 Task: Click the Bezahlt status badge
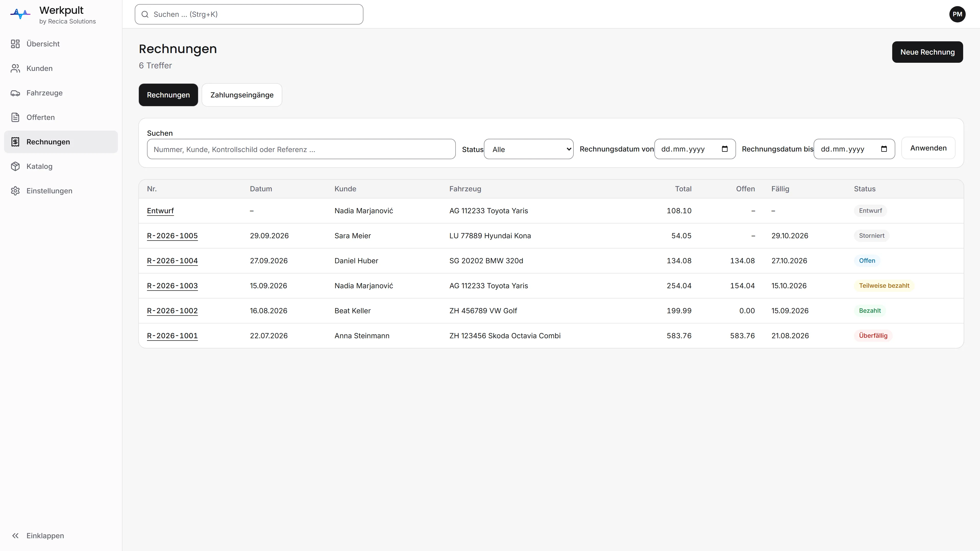pyautogui.click(x=870, y=311)
